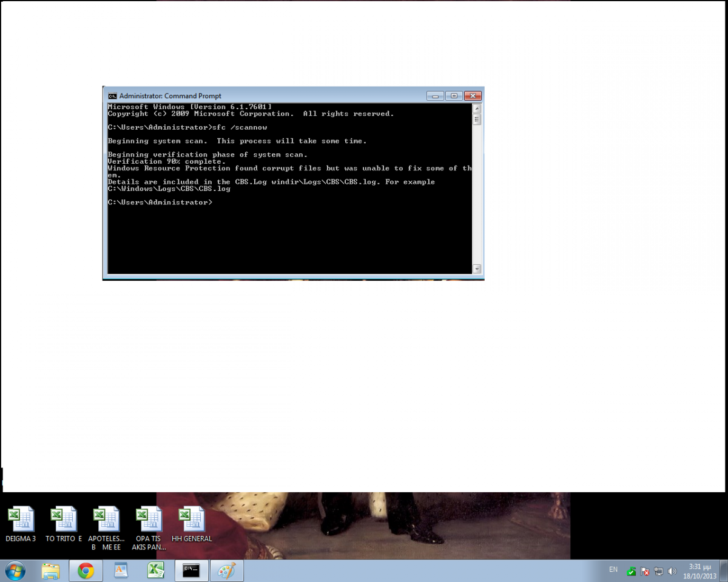Click the 'sfc /scannow' command line
This screenshot has height=582, width=728.
(x=187, y=127)
